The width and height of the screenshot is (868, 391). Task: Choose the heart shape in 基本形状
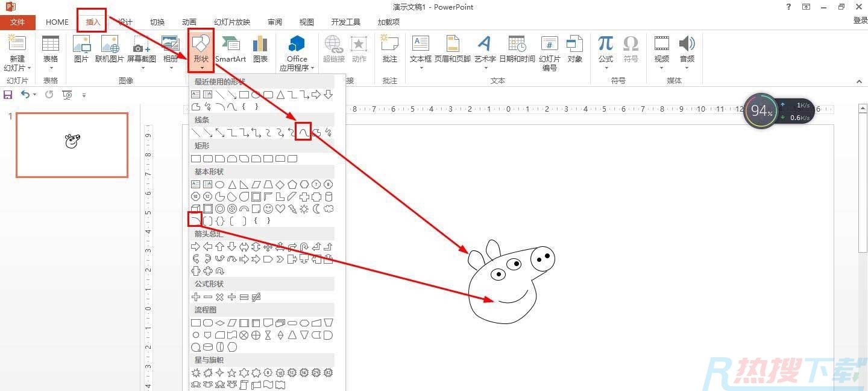click(280, 209)
